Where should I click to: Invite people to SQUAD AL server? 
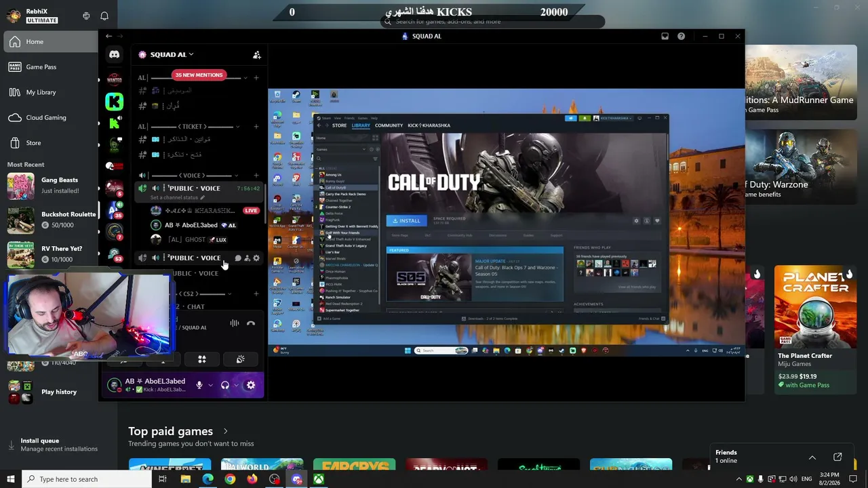[256, 55]
